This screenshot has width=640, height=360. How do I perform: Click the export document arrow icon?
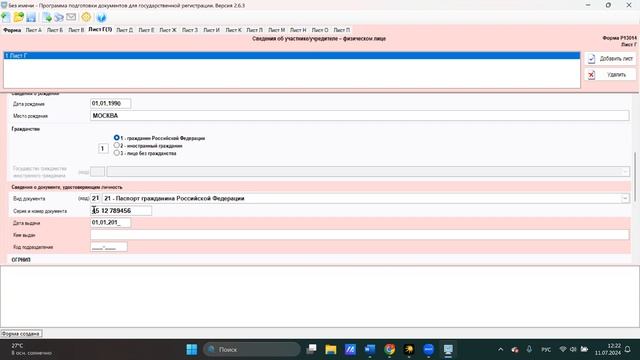(47, 17)
